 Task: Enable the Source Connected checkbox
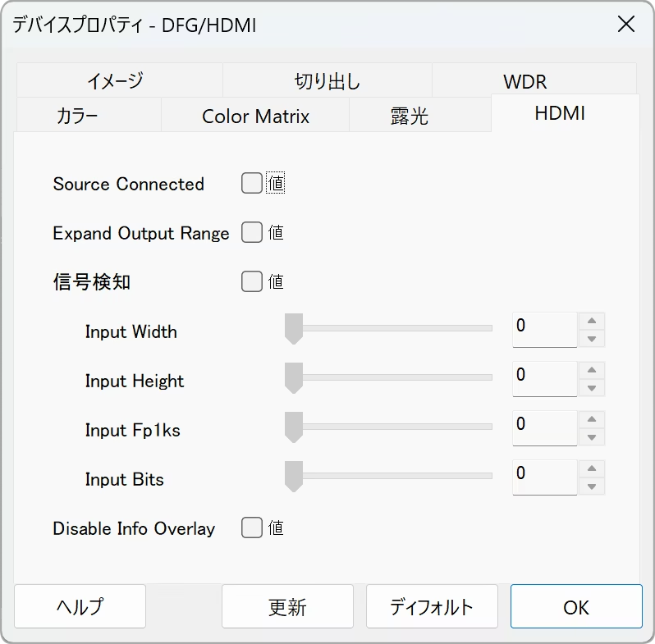point(251,184)
